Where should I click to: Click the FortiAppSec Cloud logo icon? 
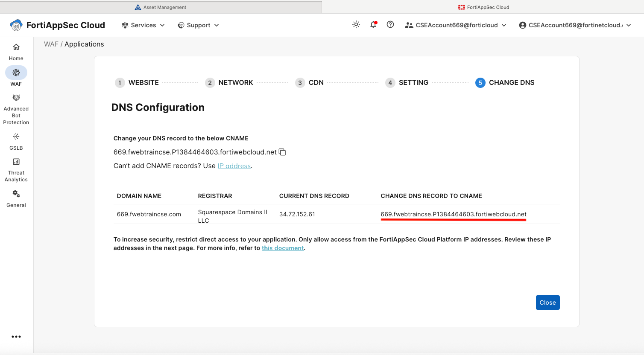(x=16, y=25)
